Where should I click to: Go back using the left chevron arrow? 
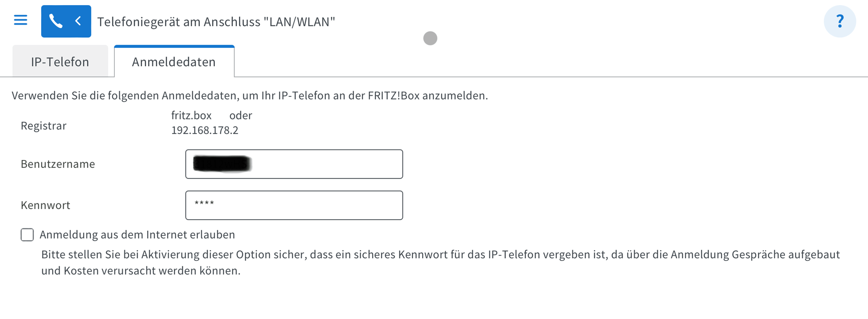pyautogui.click(x=78, y=21)
